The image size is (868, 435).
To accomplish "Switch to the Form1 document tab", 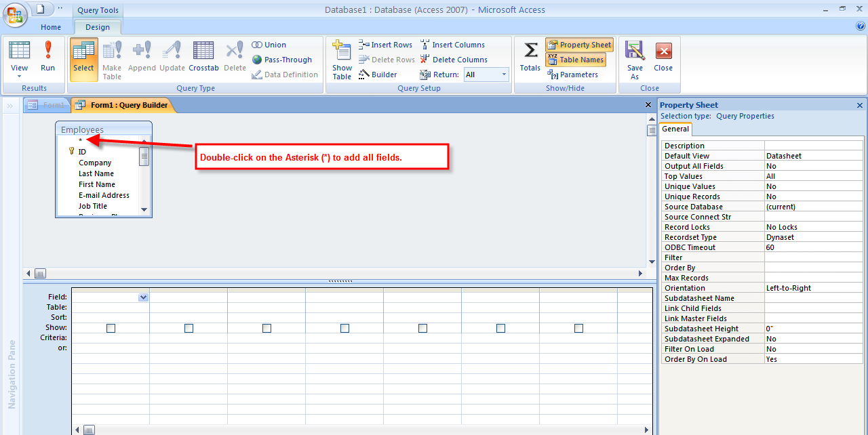I will pos(46,105).
